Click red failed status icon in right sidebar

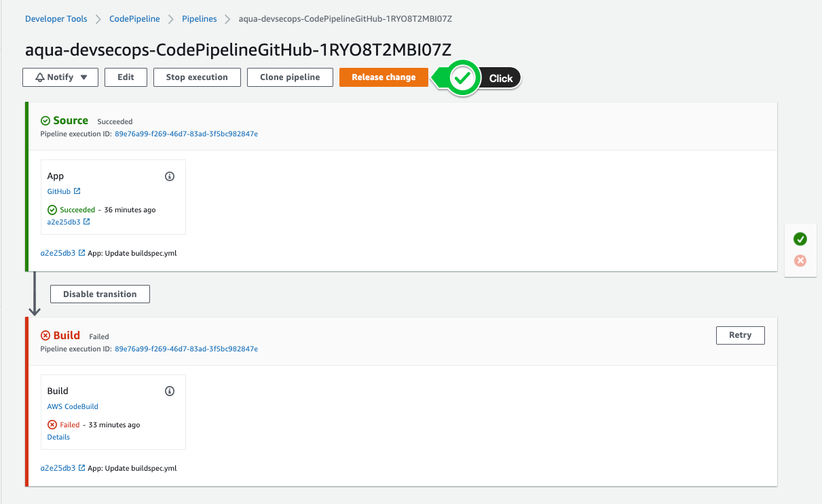[x=800, y=260]
